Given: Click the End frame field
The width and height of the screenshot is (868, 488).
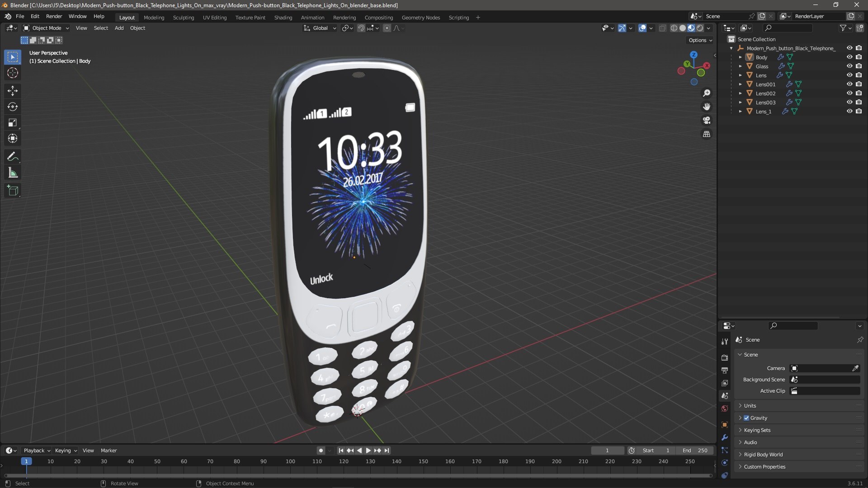Looking at the screenshot, I should click(695, 450).
